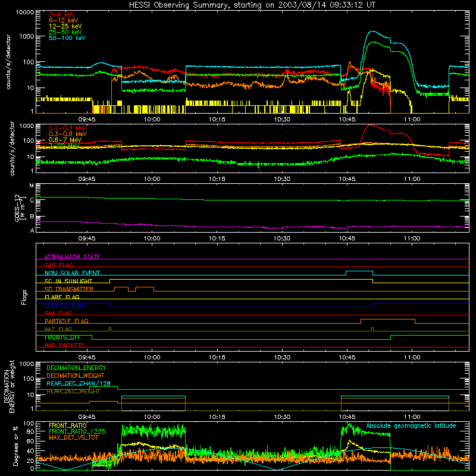Click the 0.3-0.8 MeV legend label

(68, 134)
